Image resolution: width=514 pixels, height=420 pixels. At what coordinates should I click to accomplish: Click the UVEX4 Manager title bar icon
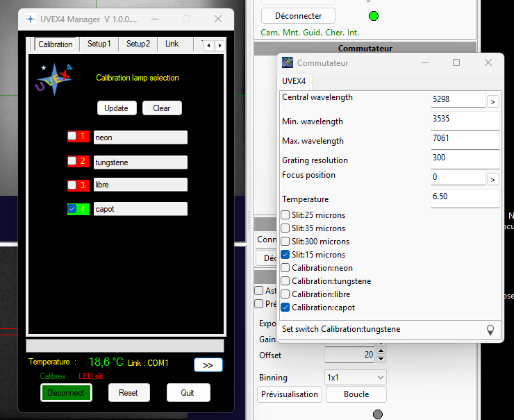coord(31,19)
